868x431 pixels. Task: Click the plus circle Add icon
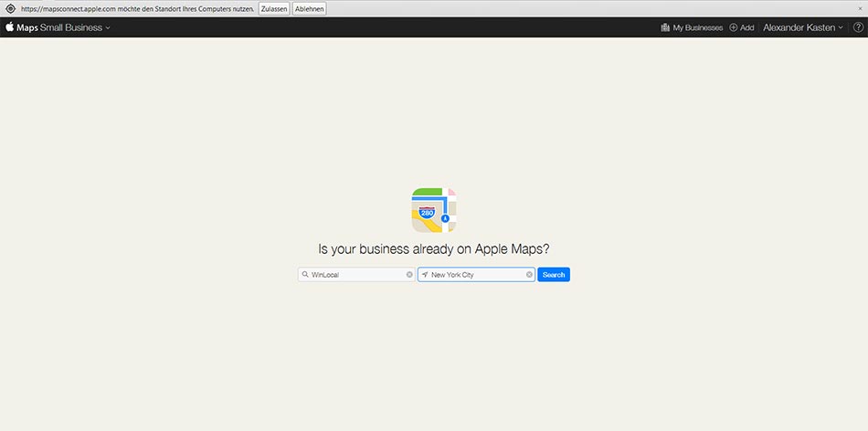(734, 27)
